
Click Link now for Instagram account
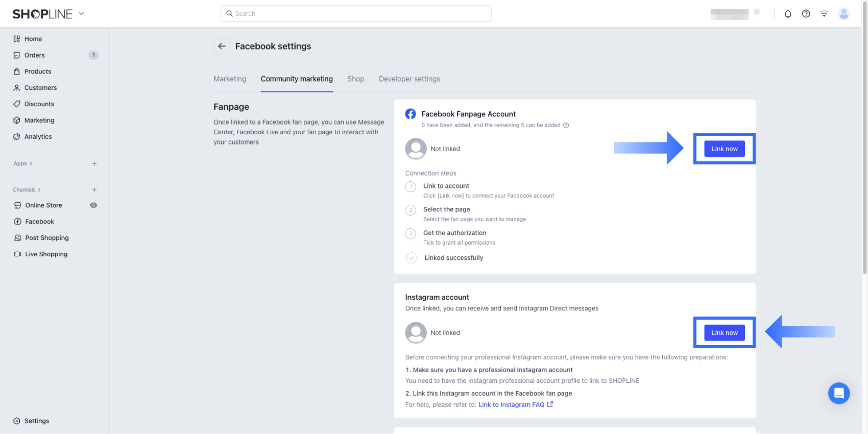(724, 332)
